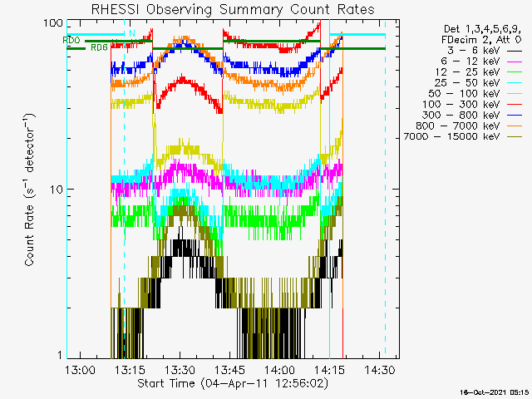Image resolution: width=532 pixels, height=399 pixels.
Task: Click the 50 - 100 keV yellow legend line
Action: point(515,94)
